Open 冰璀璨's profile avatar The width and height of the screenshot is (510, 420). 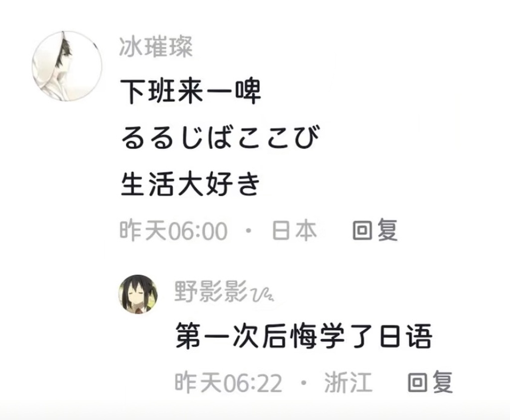click(67, 66)
